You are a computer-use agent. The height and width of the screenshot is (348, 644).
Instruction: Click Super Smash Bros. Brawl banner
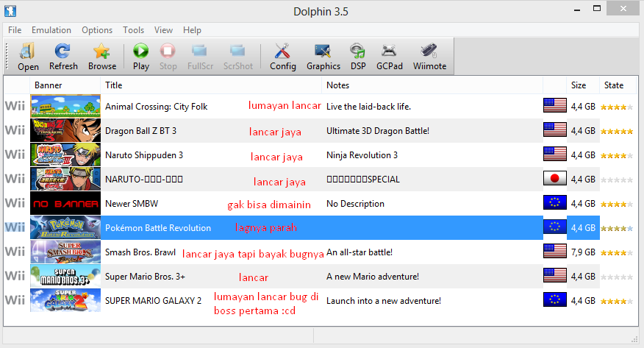click(65, 252)
